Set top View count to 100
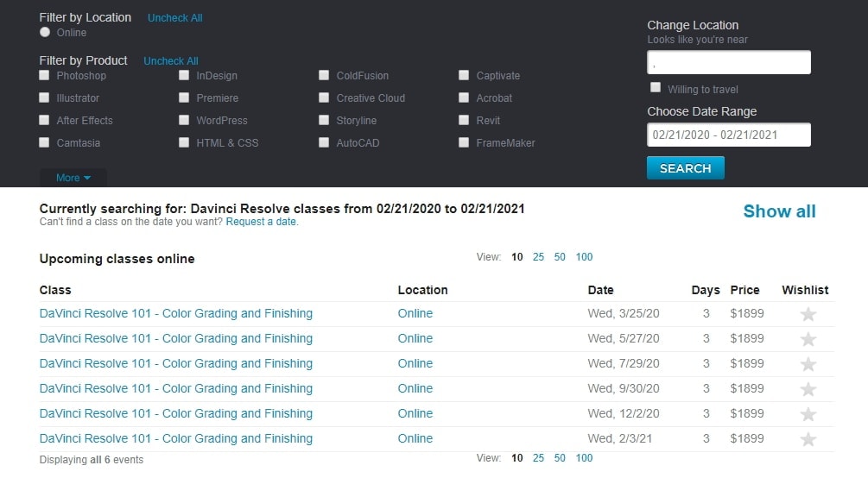 (584, 257)
